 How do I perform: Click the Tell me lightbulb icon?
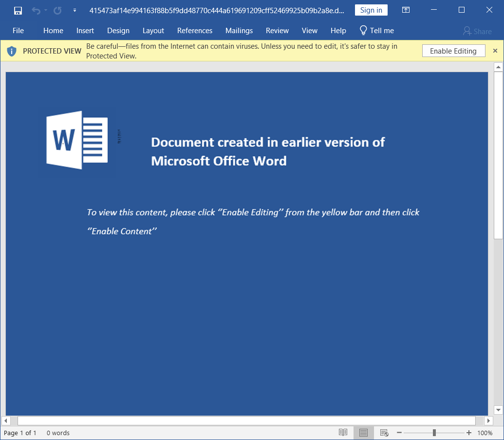[x=363, y=30]
